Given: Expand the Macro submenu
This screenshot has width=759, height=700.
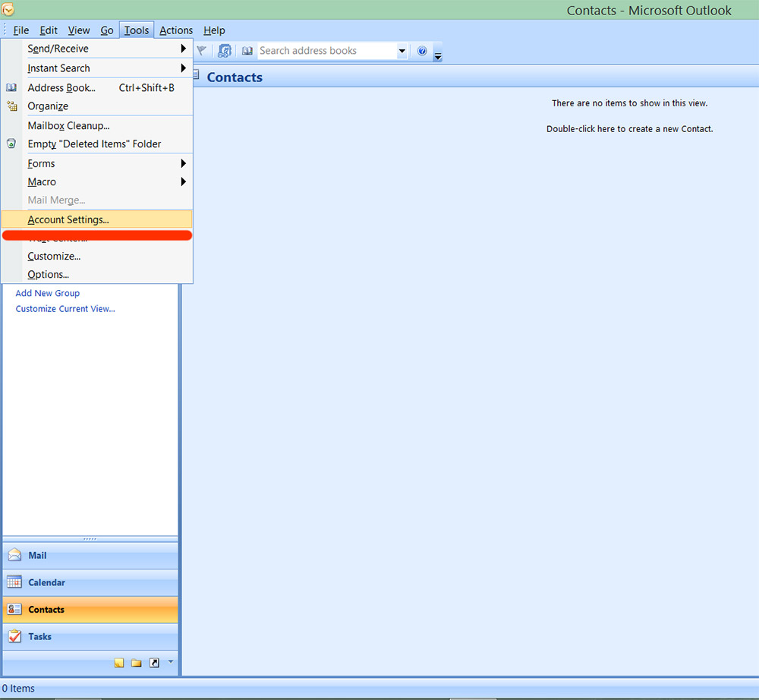Looking at the screenshot, I should [x=184, y=182].
